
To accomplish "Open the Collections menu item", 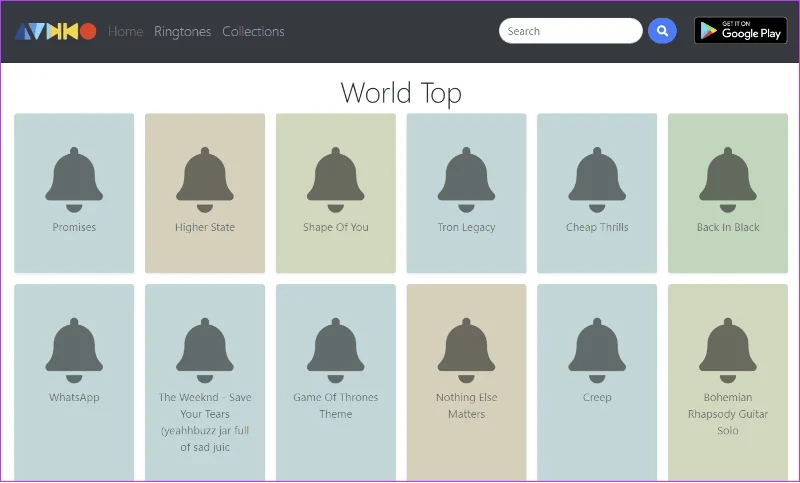I will coord(253,32).
